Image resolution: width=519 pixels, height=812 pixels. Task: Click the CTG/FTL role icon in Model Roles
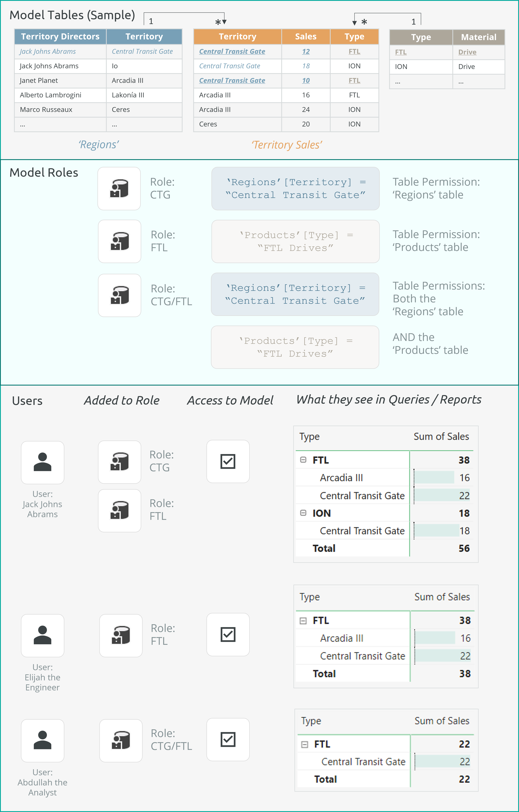pos(120,295)
